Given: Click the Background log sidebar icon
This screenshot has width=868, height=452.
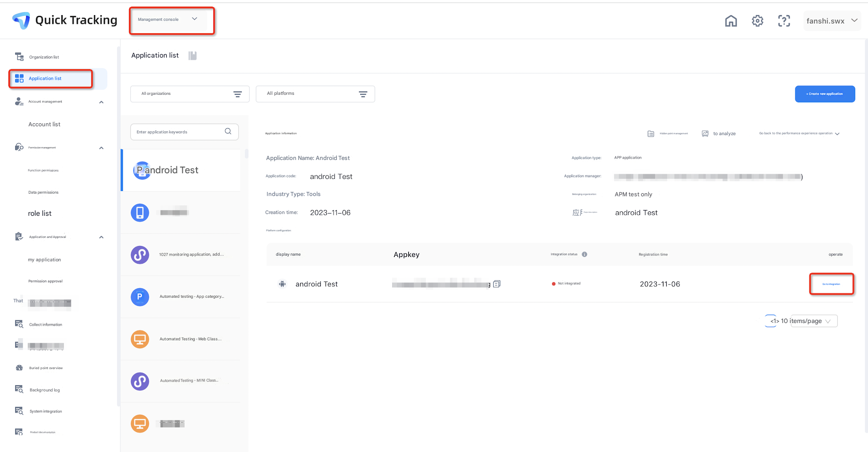Looking at the screenshot, I should coord(19,390).
